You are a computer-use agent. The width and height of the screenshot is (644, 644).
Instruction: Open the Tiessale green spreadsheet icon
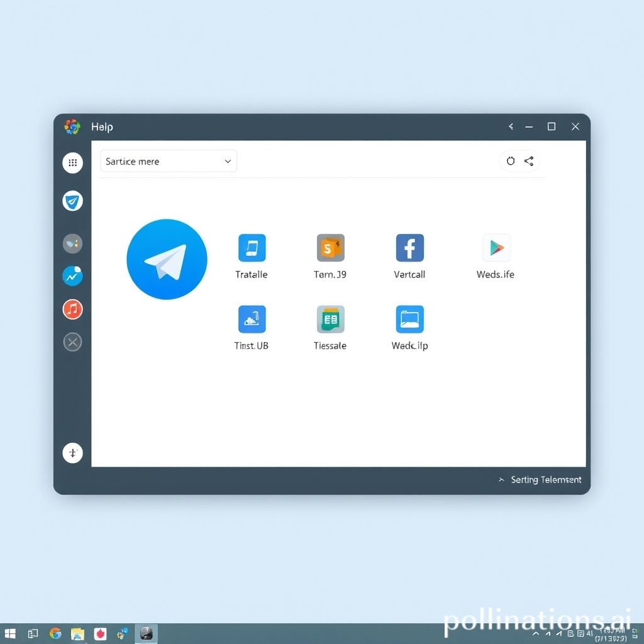pos(331,319)
